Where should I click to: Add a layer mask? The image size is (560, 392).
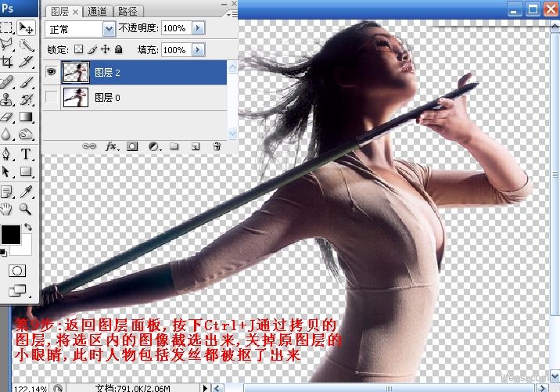click(x=132, y=146)
